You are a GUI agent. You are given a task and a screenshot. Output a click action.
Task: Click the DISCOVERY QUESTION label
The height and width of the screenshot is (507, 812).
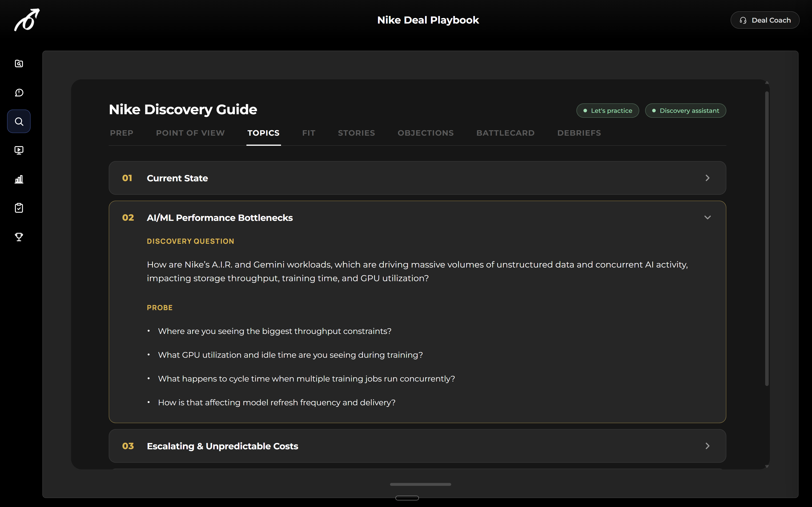click(190, 241)
